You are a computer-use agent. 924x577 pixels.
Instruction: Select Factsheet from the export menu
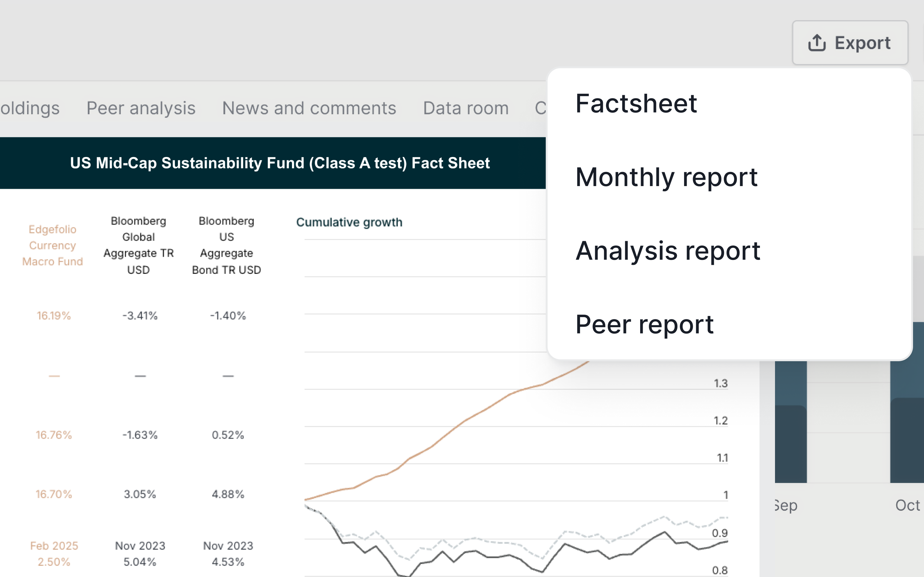[636, 103]
